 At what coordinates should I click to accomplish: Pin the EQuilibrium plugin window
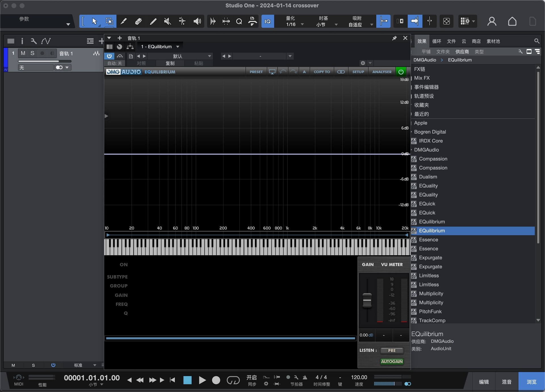(394, 38)
